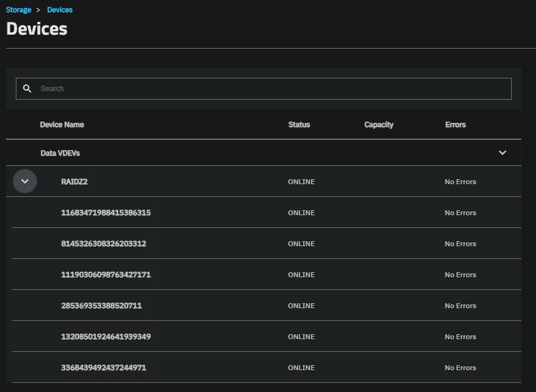The image size is (536, 392).
Task: Collapse the RAIDZ2 vdev row
Action: (25, 181)
